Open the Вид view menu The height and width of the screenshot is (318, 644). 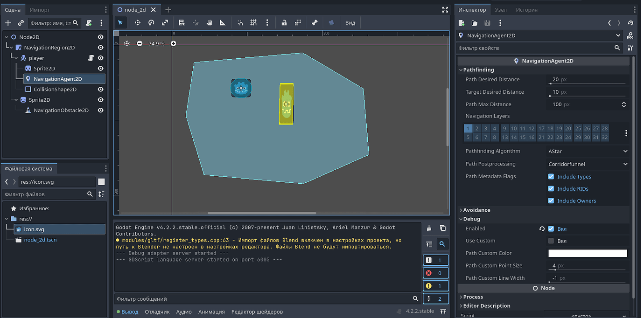click(x=350, y=22)
